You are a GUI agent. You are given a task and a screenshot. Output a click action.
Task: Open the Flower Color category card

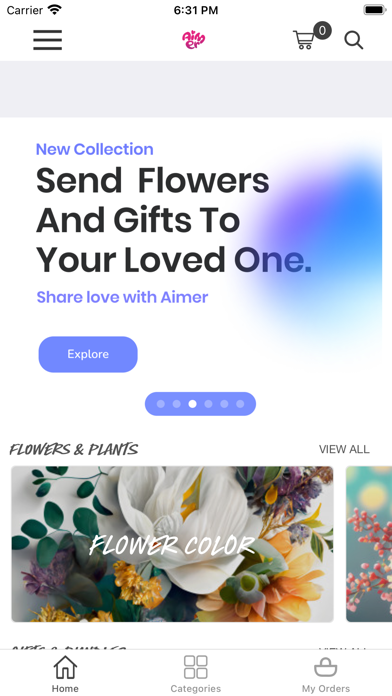[172, 544]
